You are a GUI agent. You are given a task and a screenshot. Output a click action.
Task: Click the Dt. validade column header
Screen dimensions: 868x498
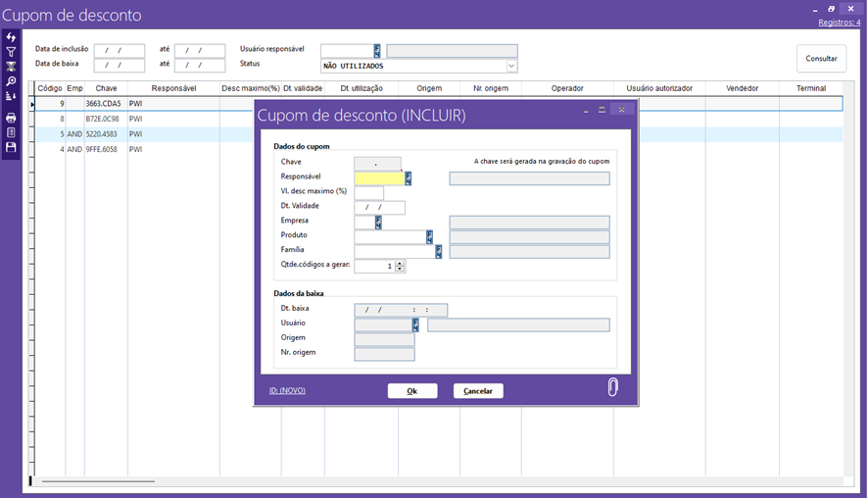303,88
